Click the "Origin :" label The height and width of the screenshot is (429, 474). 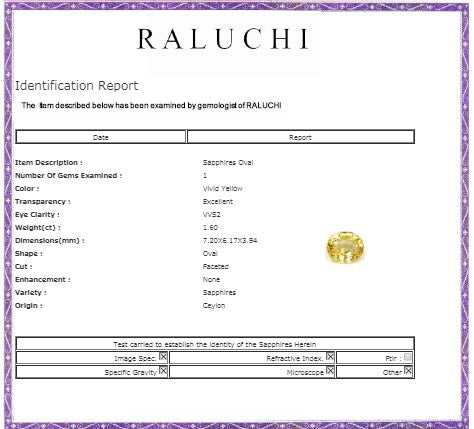point(29,306)
